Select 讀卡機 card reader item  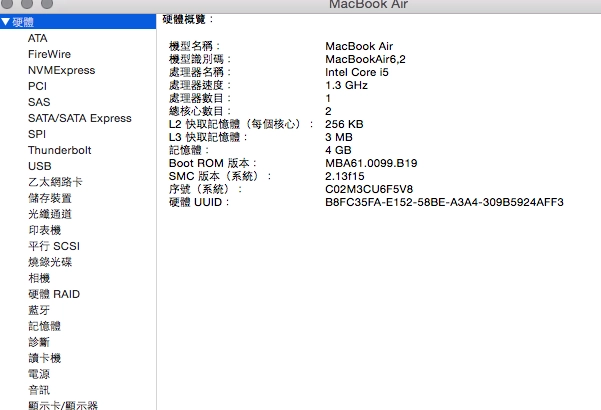point(44,358)
